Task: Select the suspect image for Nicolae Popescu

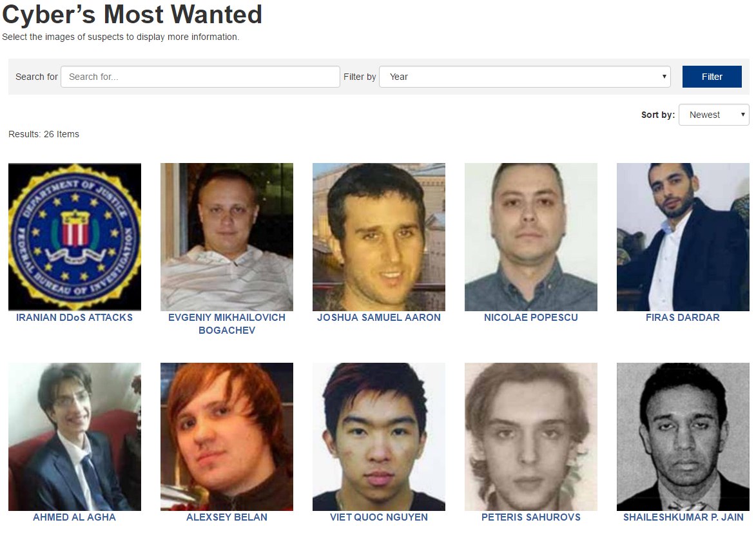Action: [x=531, y=236]
